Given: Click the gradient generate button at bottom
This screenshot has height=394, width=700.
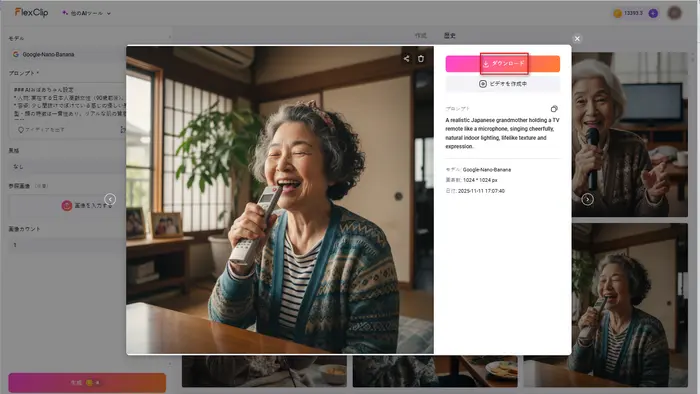Looking at the screenshot, I should coord(87,383).
